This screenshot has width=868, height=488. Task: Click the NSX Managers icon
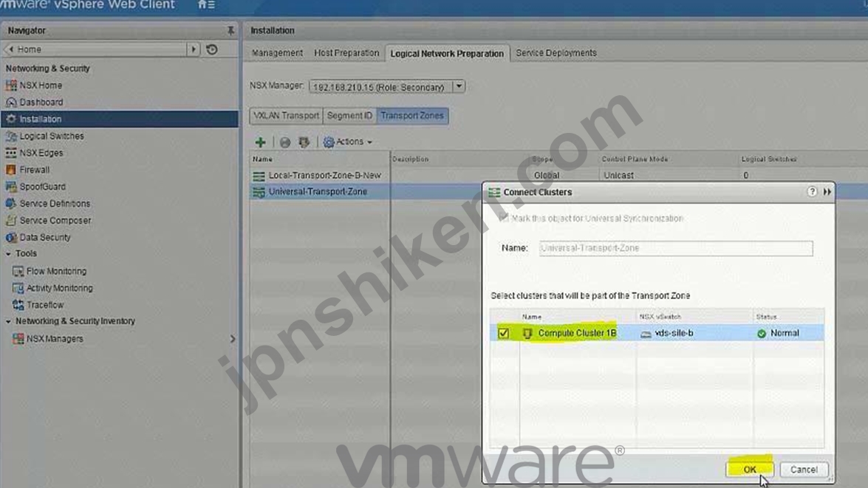(x=18, y=339)
